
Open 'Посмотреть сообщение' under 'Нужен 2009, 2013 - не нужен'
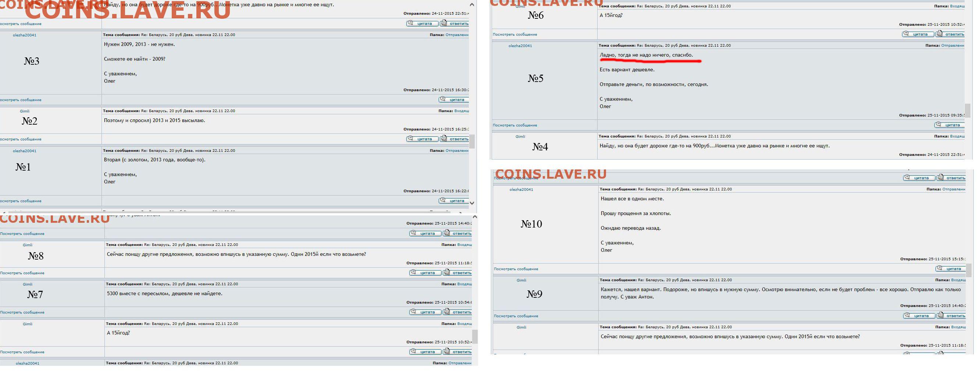pyautogui.click(x=21, y=100)
